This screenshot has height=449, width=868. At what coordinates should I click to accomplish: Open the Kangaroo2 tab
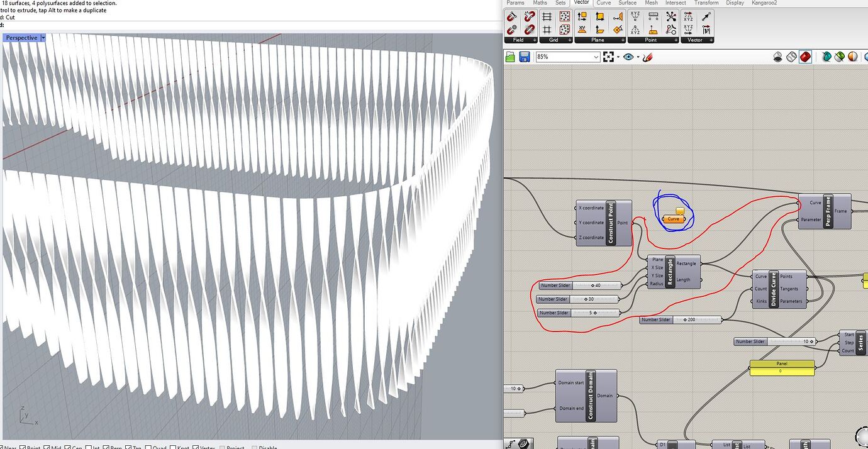[x=765, y=3]
